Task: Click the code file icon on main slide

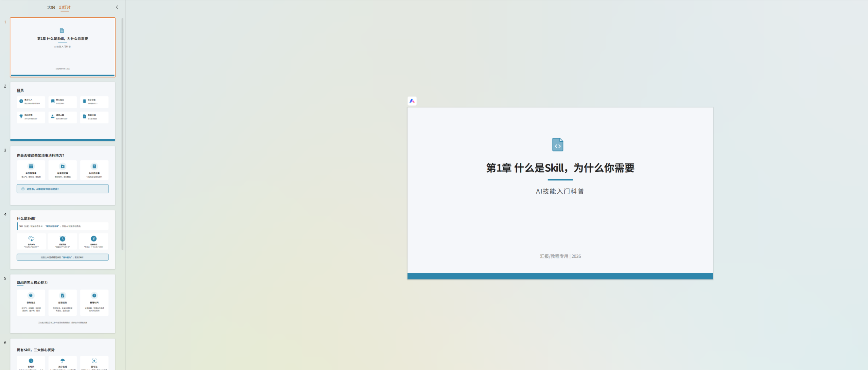Action: click(x=558, y=145)
